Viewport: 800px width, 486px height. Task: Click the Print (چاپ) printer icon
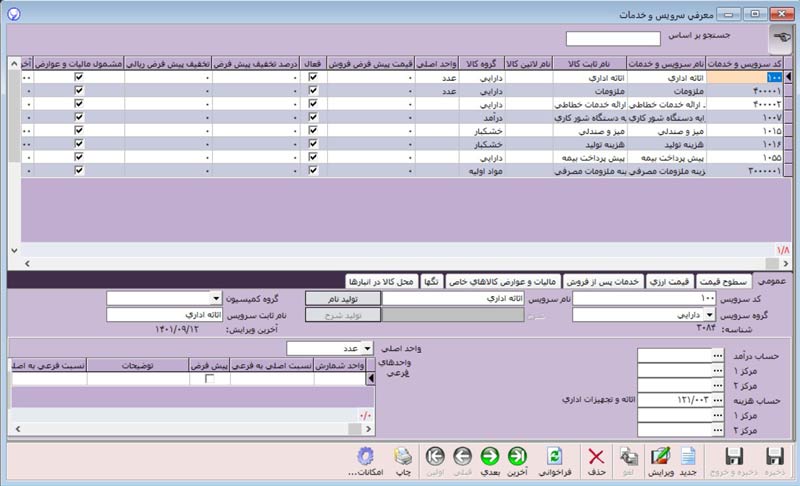[x=402, y=456]
